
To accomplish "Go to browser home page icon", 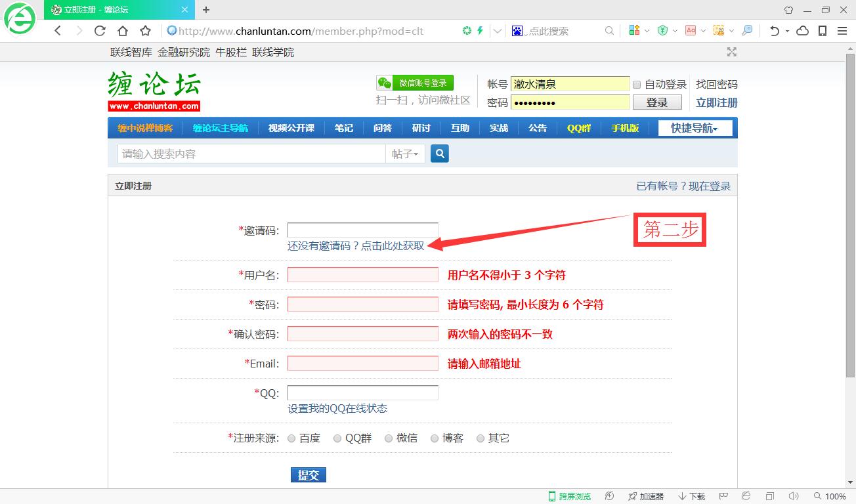I will click(123, 31).
